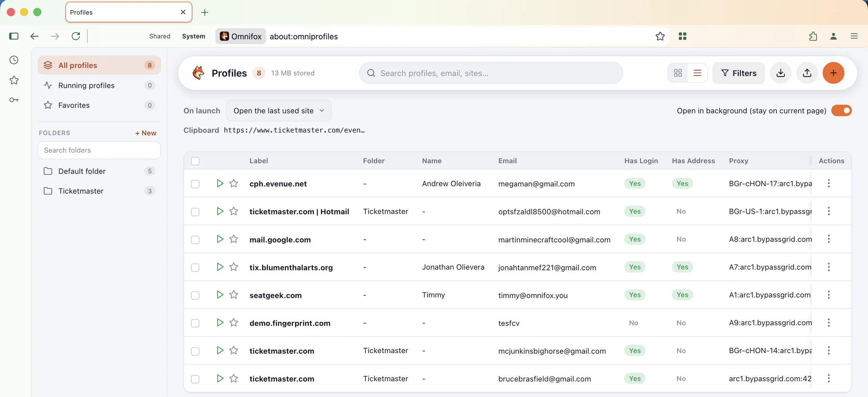Launch the seatgeek.com profile
This screenshot has width=868, height=397.
point(220,295)
